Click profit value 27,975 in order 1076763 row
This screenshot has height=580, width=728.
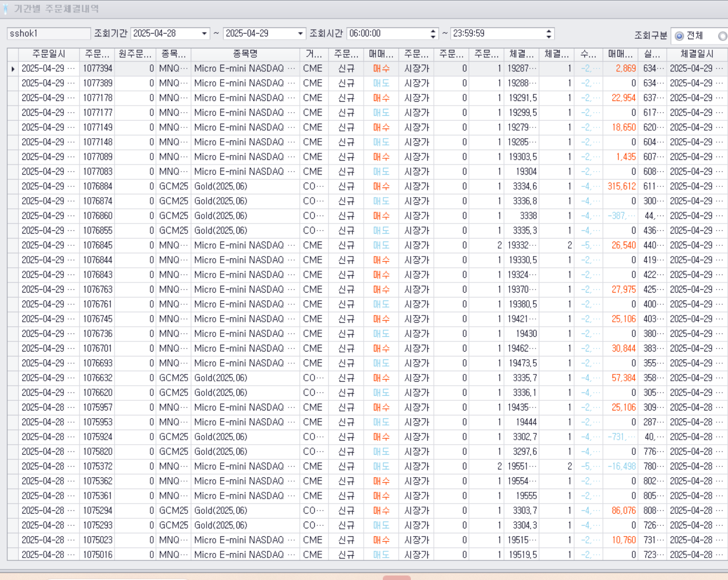point(624,290)
